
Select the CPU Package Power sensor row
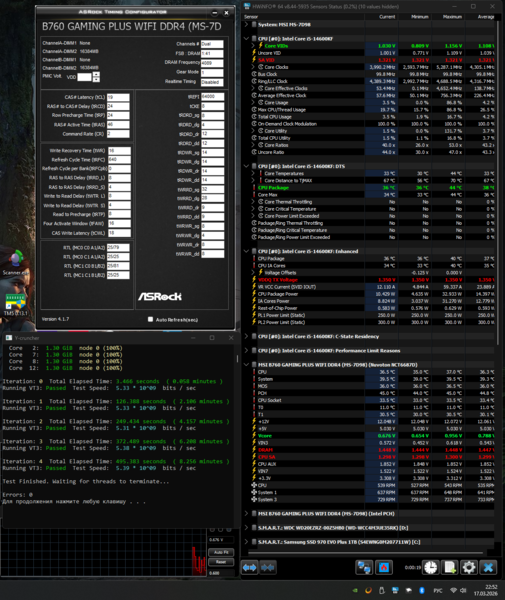click(x=373, y=294)
